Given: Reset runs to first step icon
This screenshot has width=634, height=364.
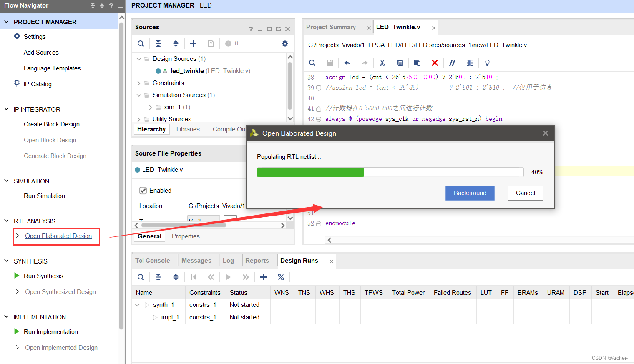Looking at the screenshot, I should click(193, 277).
